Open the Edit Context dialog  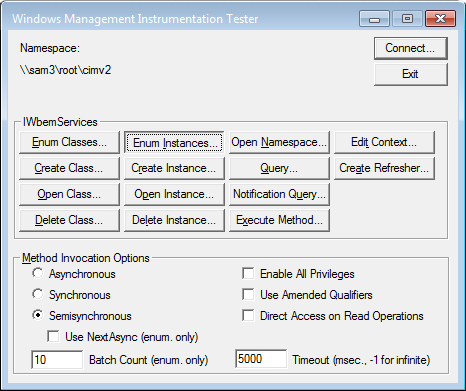click(384, 142)
